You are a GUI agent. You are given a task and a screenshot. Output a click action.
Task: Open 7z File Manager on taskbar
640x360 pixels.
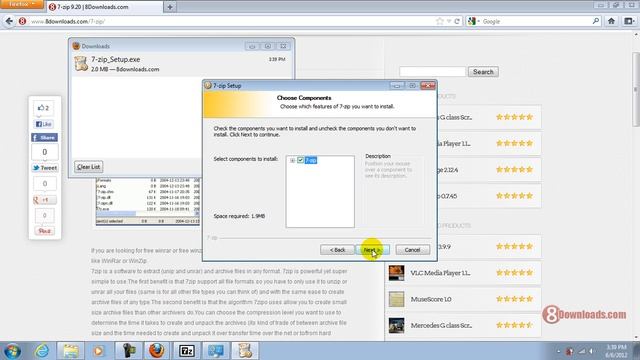pos(187,351)
